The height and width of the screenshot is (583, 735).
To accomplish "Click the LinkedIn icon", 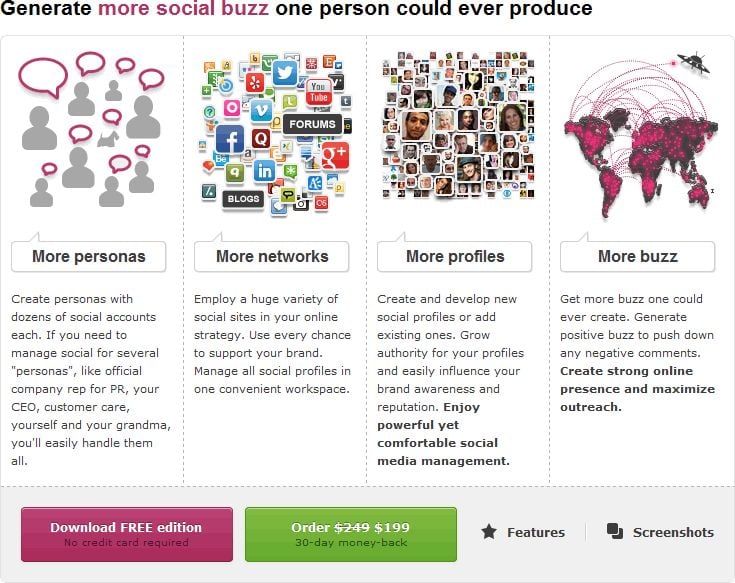I will click(264, 171).
